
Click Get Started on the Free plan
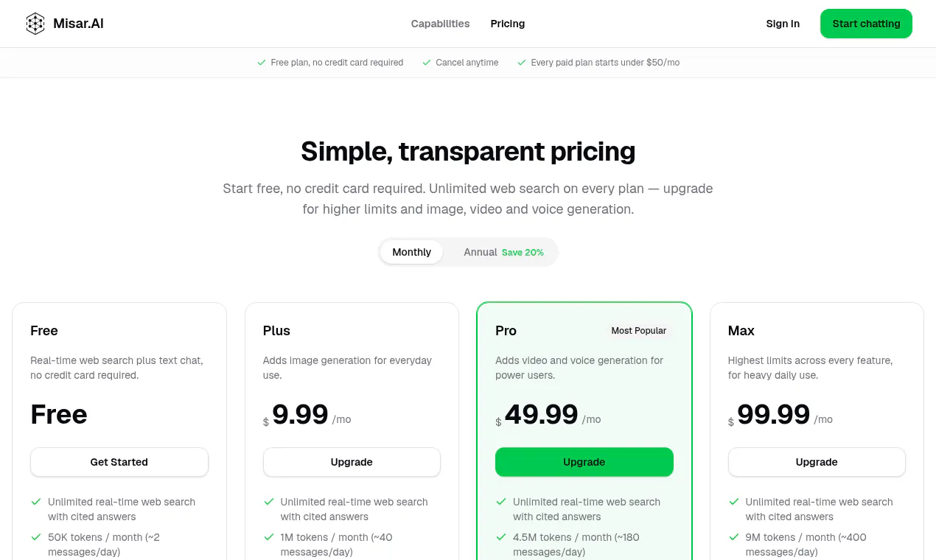(x=119, y=462)
